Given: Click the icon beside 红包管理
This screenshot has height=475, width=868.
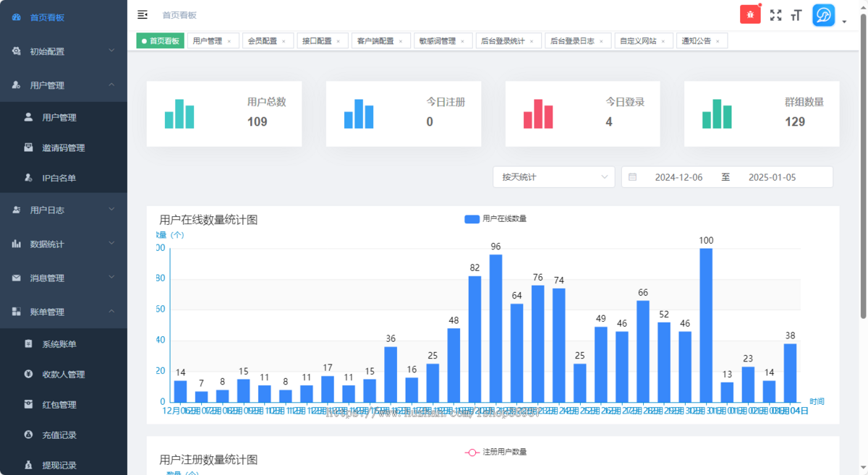Looking at the screenshot, I should [28, 405].
